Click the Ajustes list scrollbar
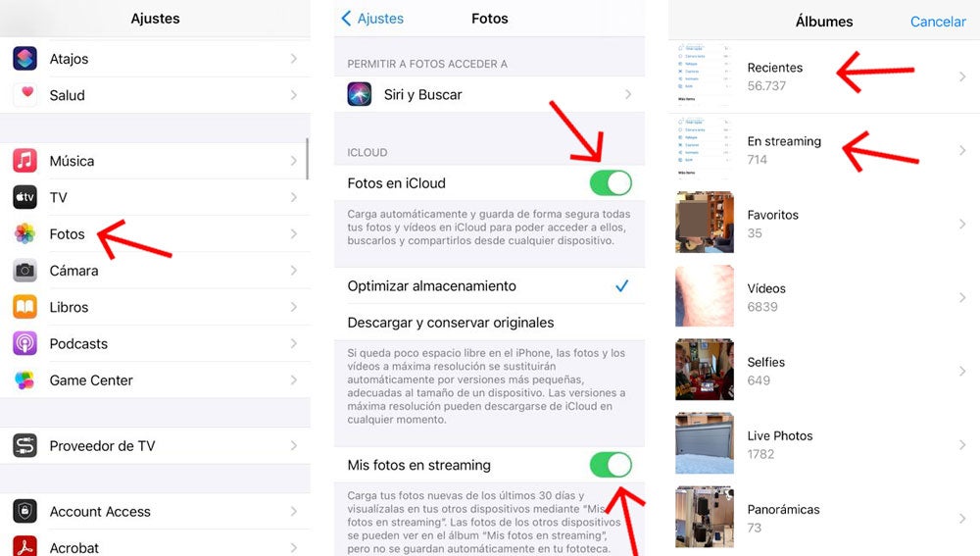The height and width of the screenshot is (556, 980). tap(307, 158)
